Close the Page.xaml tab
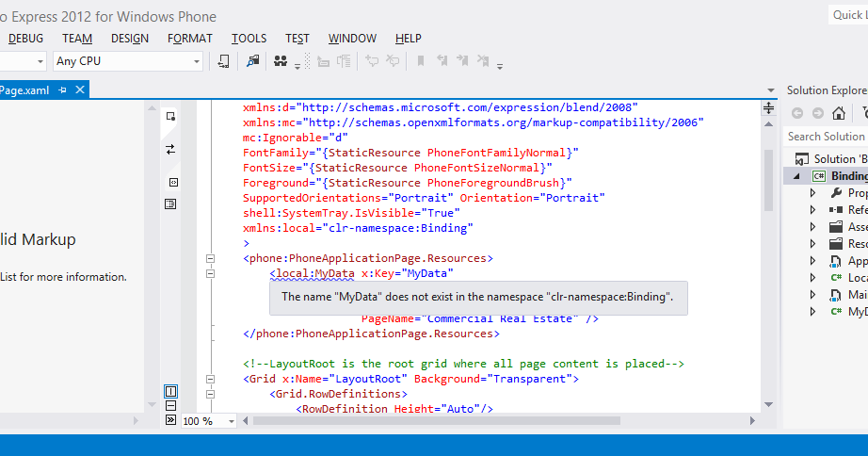 (80, 90)
